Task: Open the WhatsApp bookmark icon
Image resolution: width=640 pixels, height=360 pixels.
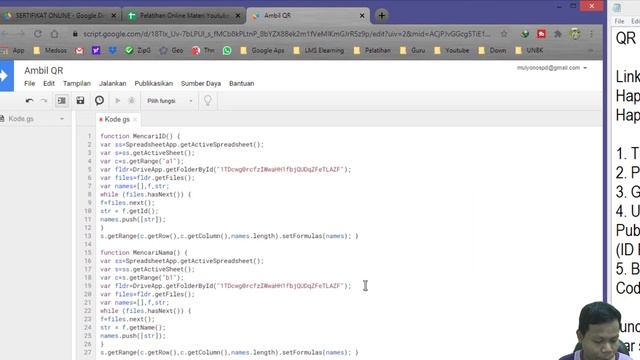Action: [227, 51]
